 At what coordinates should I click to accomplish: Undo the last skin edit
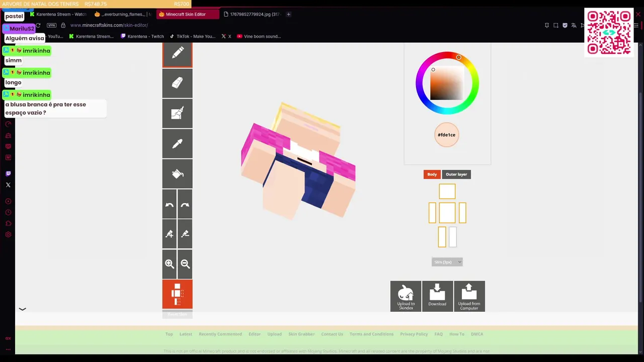[170, 204]
